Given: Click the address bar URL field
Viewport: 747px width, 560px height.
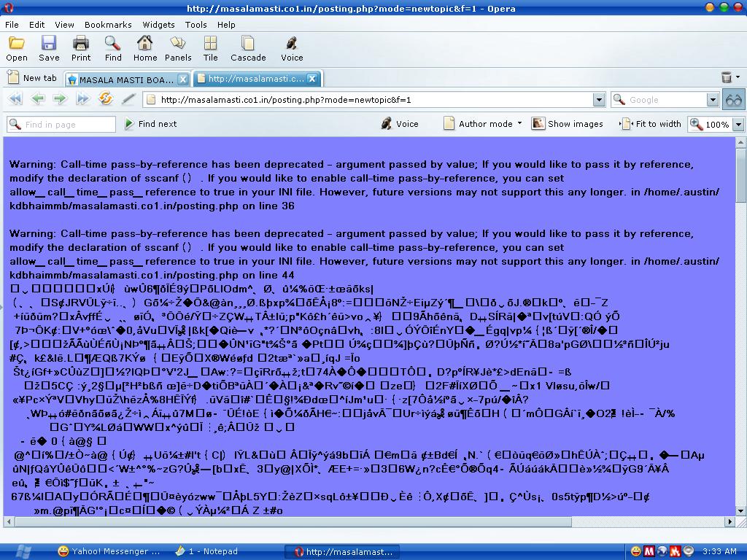Looking at the screenshot, I should click(374, 99).
